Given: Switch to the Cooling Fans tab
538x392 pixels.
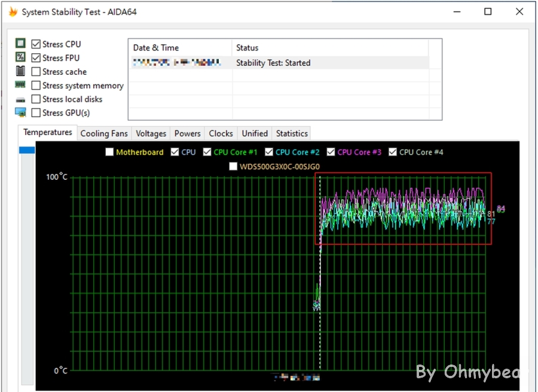Looking at the screenshot, I should (x=104, y=133).
